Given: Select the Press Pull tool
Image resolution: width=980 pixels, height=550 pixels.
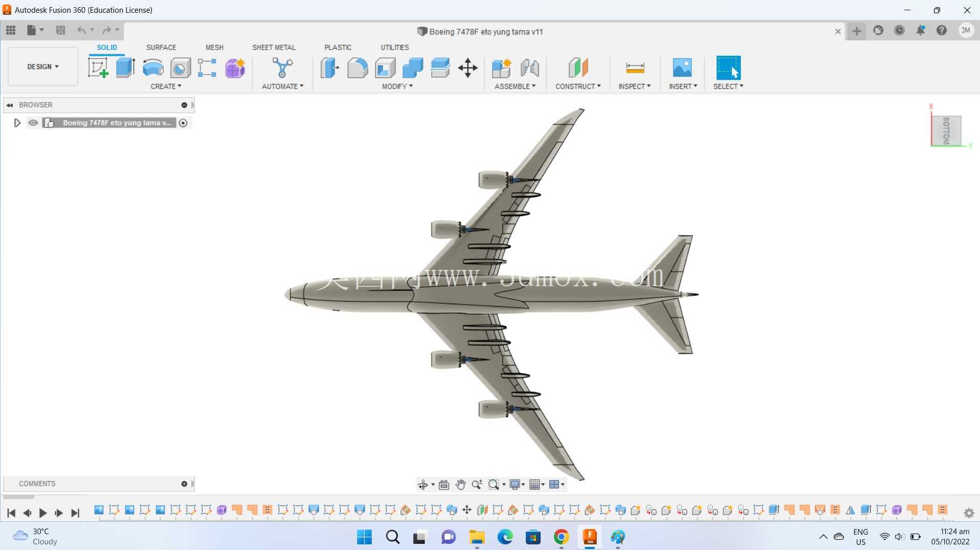Looking at the screenshot, I should point(330,67).
